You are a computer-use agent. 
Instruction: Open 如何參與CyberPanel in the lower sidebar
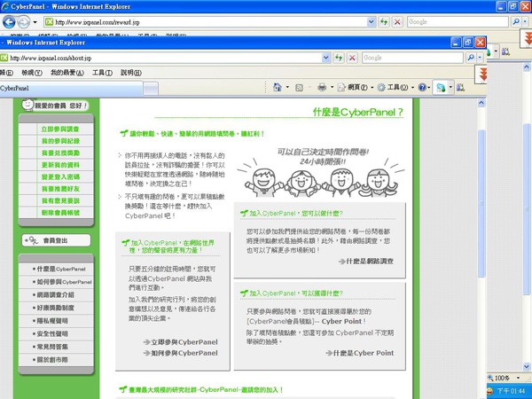(x=62, y=282)
